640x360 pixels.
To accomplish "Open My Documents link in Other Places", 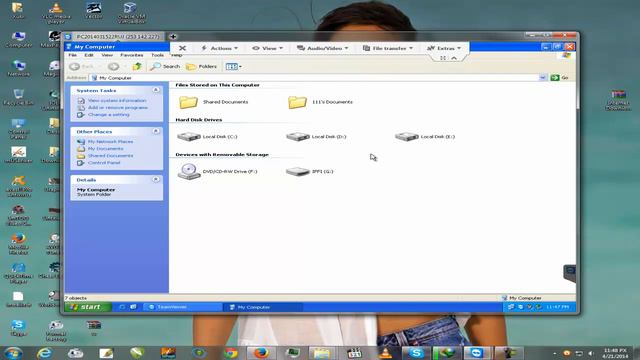I will pyautogui.click(x=105, y=149).
